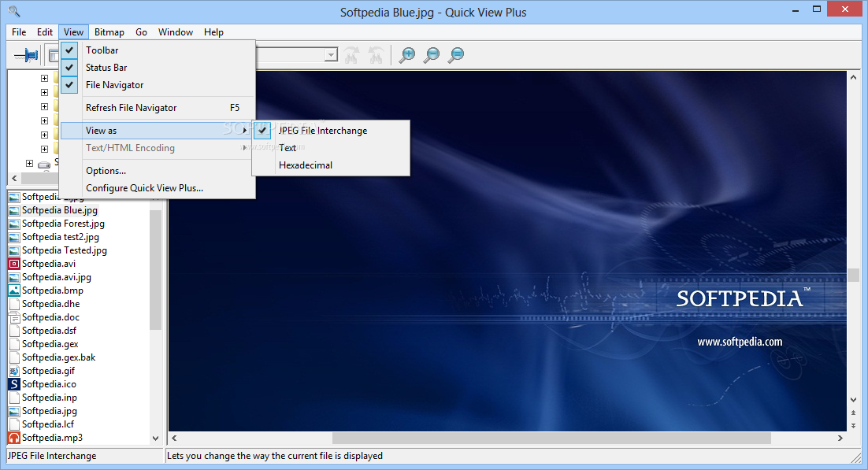Expand the third folder tree node
The image size is (868, 470).
point(44,106)
